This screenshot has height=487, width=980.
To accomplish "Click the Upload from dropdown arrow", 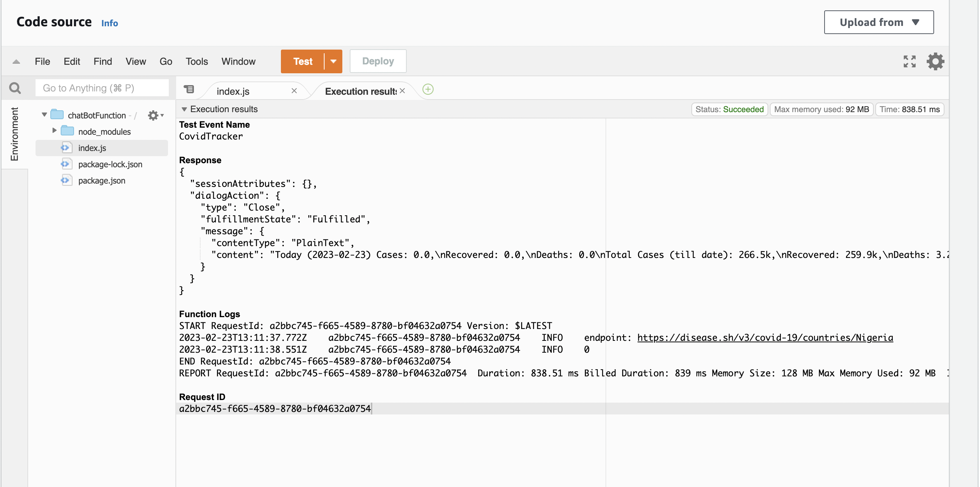I will pos(917,23).
